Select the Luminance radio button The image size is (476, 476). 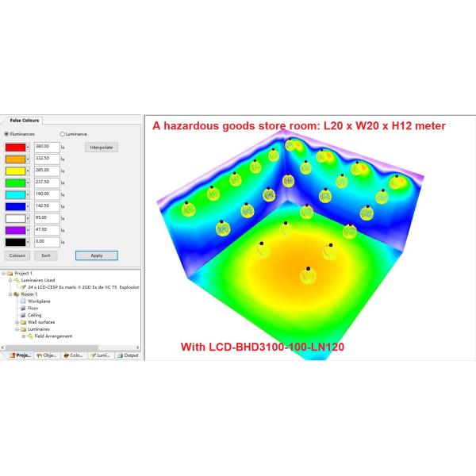[63, 134]
